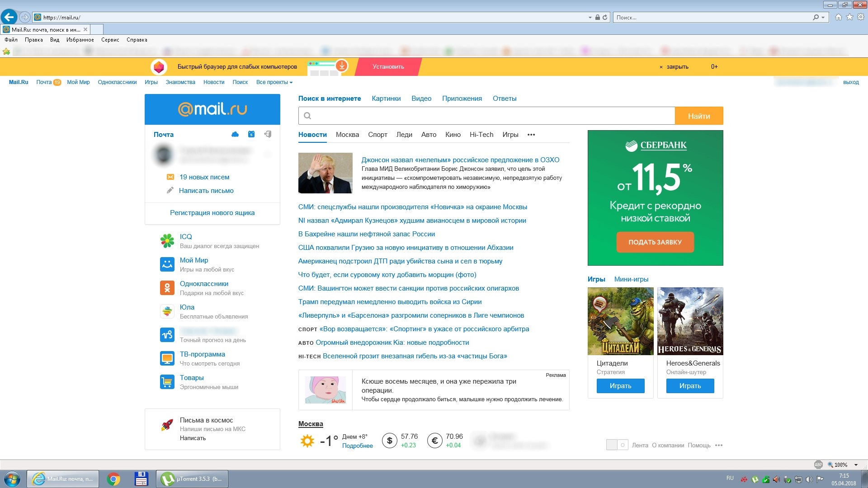The height and width of the screenshot is (488, 868).
Task: Click the ТВ-программа monitor icon
Action: click(167, 358)
